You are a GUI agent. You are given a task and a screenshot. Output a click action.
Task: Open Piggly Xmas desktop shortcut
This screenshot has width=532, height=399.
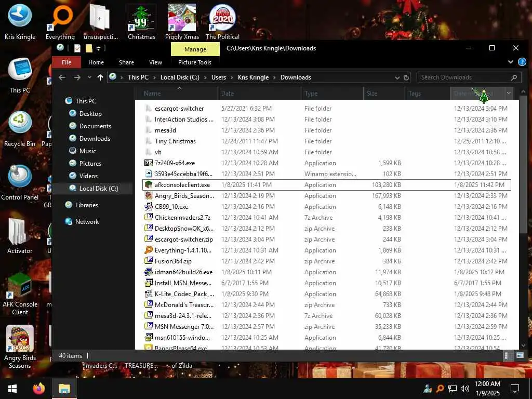pos(182,21)
